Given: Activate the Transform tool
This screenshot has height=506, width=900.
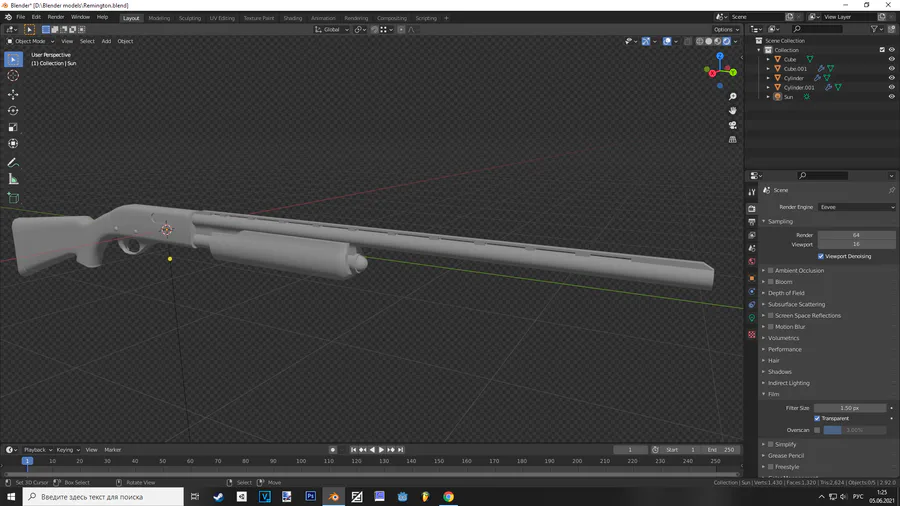Looking at the screenshot, I should (13, 144).
